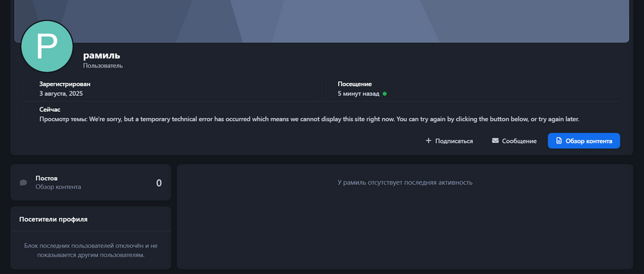Click the отсутствует последняя активность message
Image resolution: width=644 pixels, height=274 pixels.
pos(405,183)
